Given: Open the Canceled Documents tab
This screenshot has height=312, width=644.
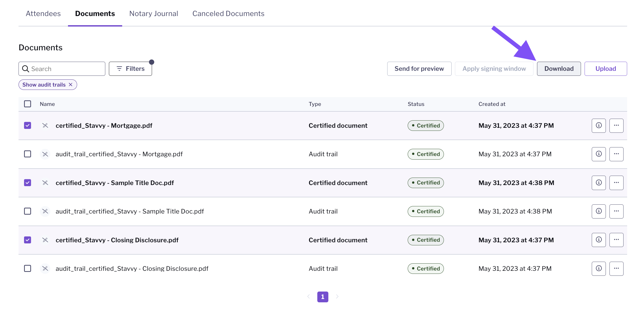Looking at the screenshot, I should [x=228, y=14].
